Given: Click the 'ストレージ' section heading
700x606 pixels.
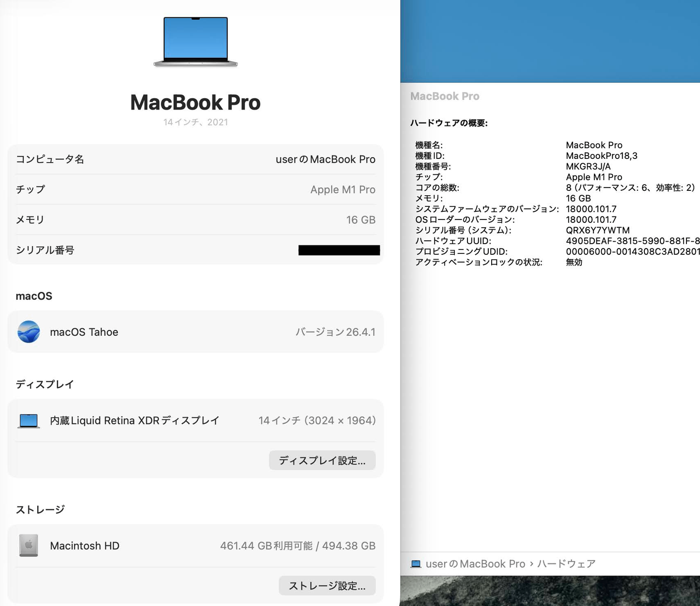Looking at the screenshot, I should (x=40, y=510).
